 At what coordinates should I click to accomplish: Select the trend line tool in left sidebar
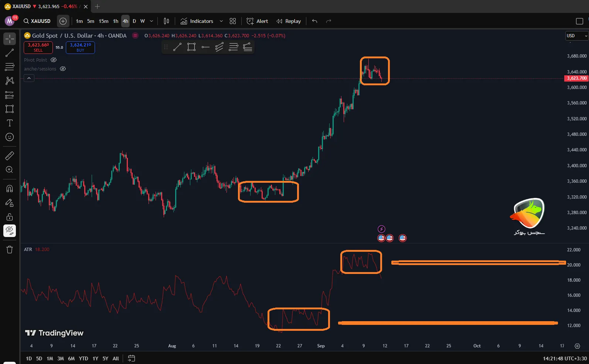pos(10,53)
